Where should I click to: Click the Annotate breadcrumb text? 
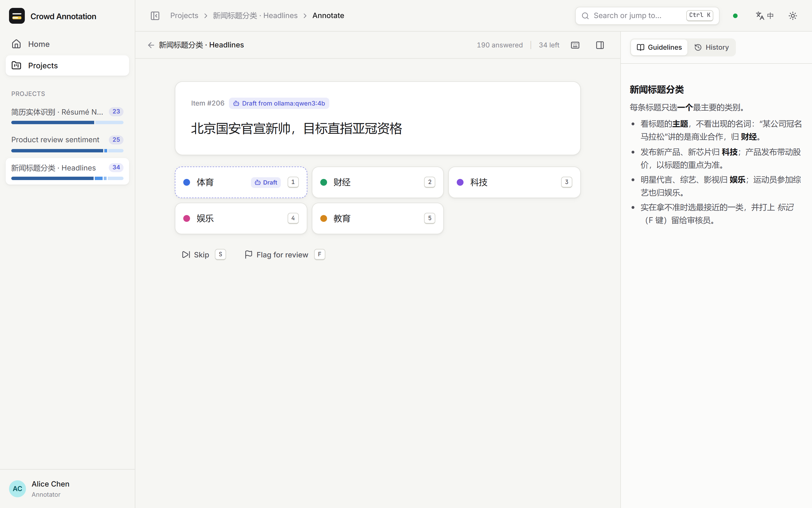328,16
